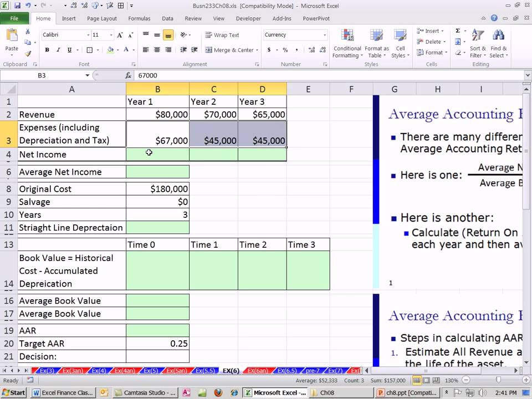Open Sort & Filter menu
Image resolution: width=532 pixels, height=399 pixels.
(x=478, y=43)
